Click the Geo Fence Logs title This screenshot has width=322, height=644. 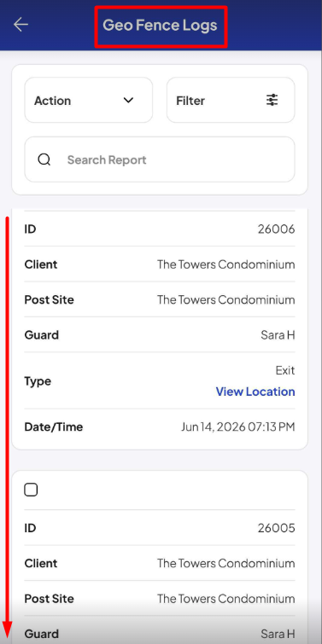[x=160, y=25]
